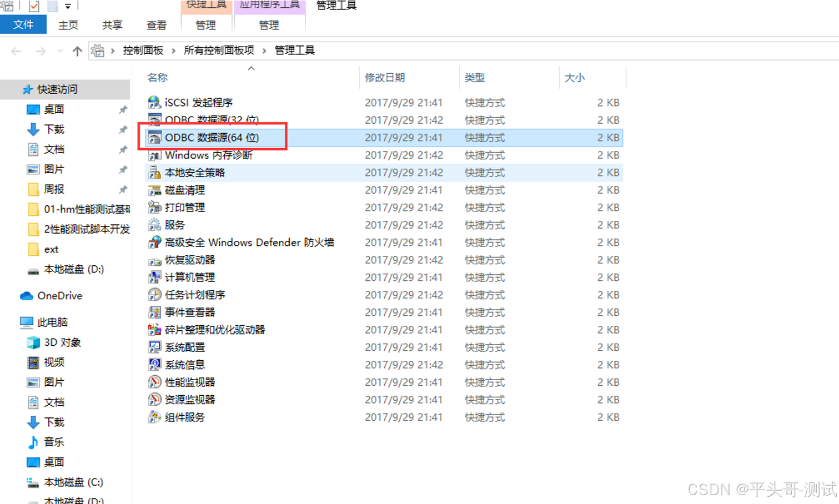Open 管理 tab under 应用程序工具
Viewport: 839px width, 504px height.
click(269, 25)
